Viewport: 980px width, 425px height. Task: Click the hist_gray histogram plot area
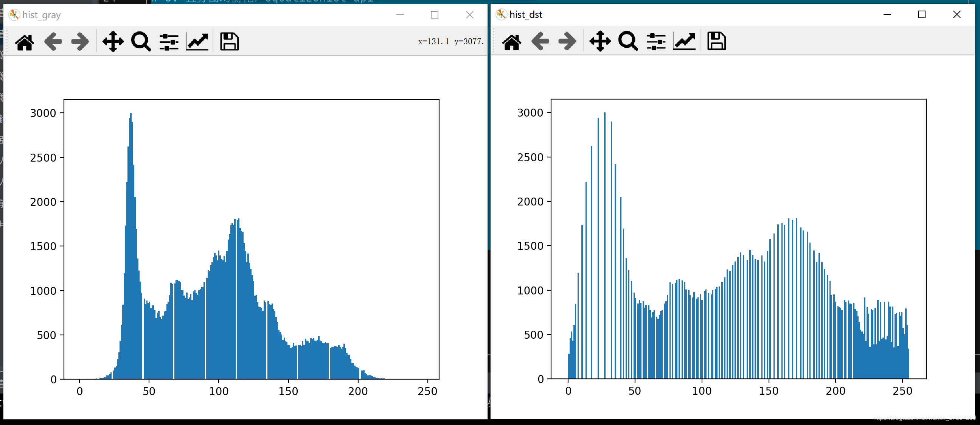[x=252, y=239]
